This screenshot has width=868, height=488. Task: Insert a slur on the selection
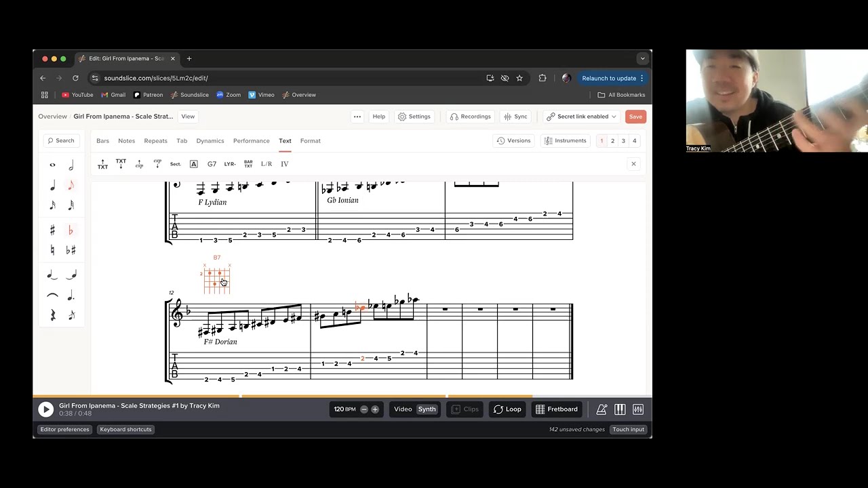click(52, 296)
